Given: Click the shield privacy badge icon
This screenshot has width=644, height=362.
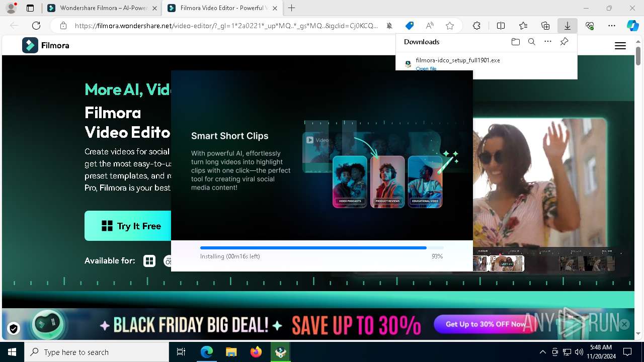Looking at the screenshot, I should [14, 329].
